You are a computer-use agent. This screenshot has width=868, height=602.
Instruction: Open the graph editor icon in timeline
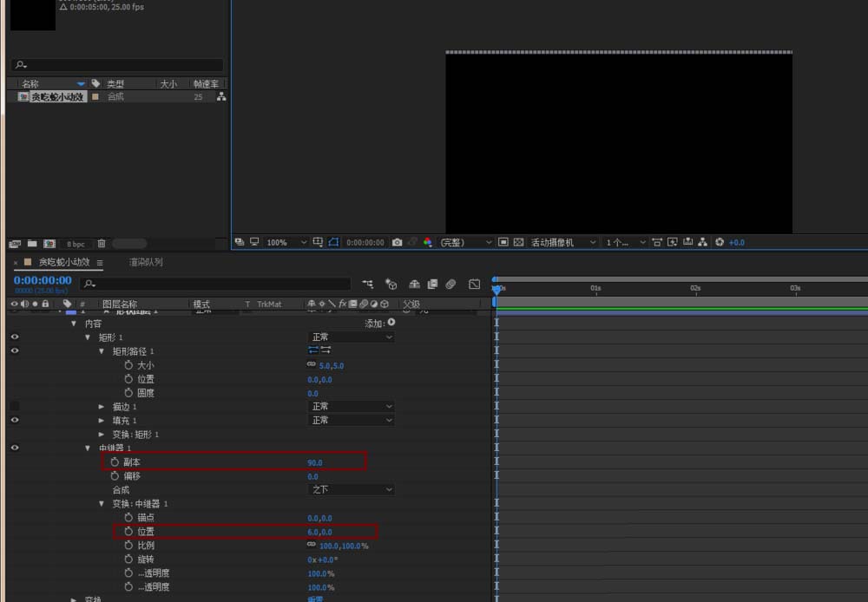475,284
